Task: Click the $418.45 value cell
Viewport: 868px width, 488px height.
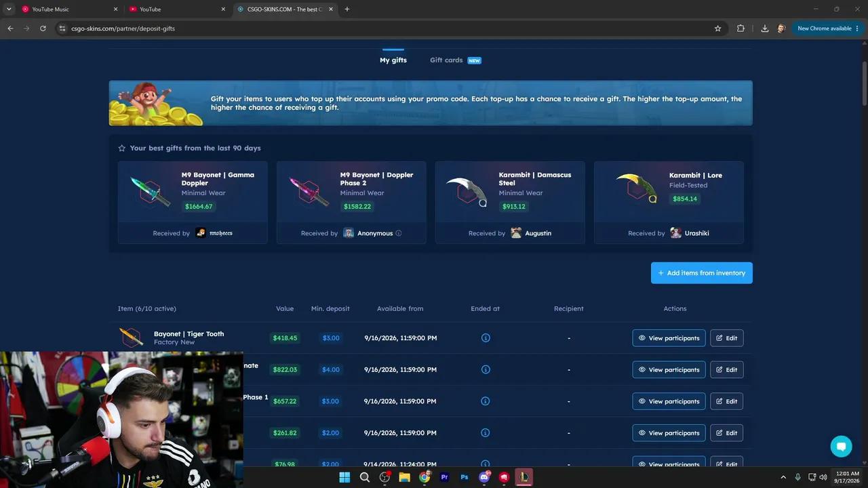Action: point(285,338)
